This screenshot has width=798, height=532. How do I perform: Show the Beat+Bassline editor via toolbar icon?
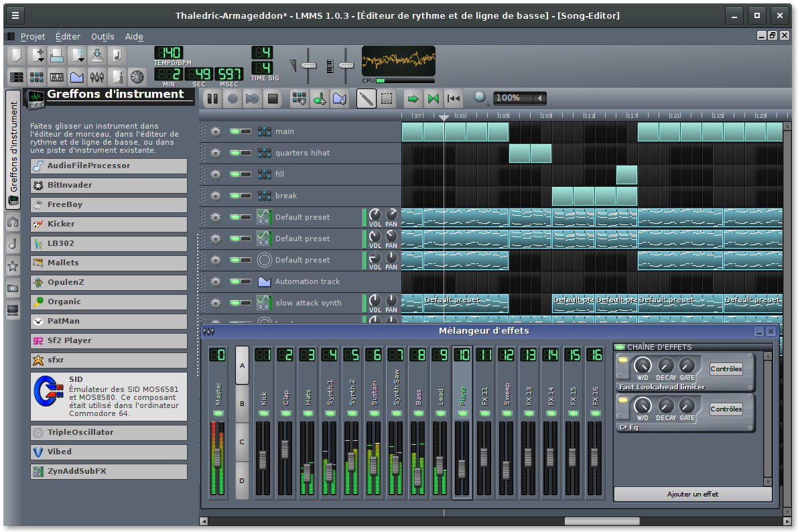pyautogui.click(x=37, y=77)
